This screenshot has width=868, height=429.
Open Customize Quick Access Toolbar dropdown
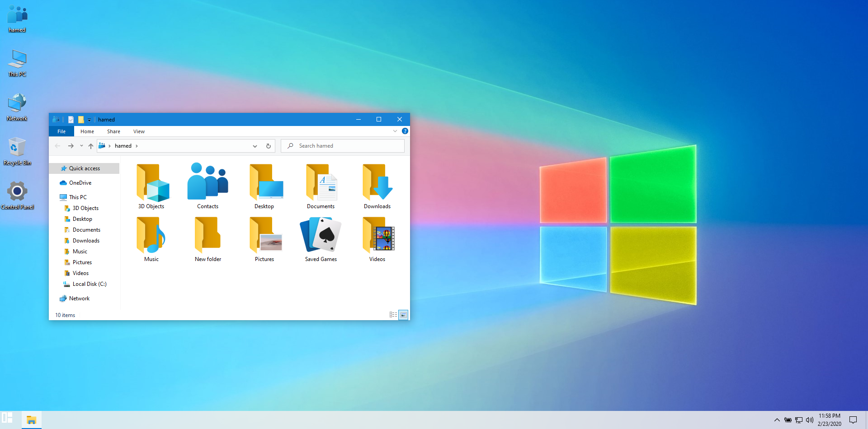click(x=90, y=120)
